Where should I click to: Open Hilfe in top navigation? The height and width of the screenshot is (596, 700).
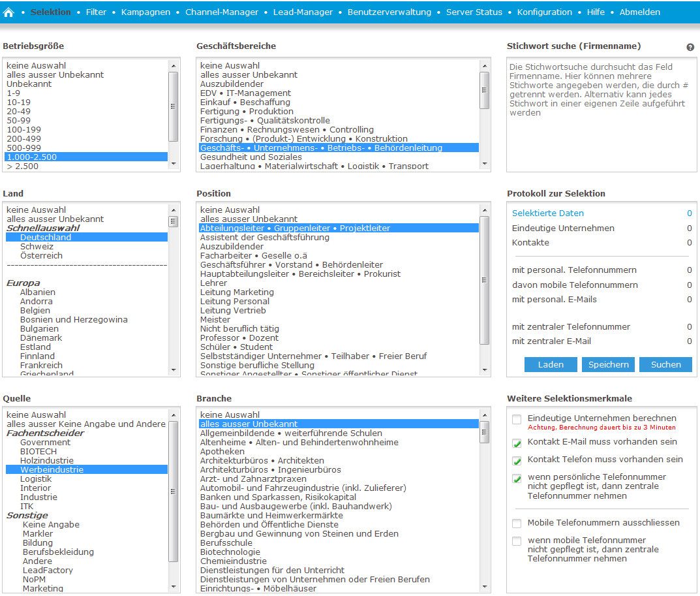point(596,12)
